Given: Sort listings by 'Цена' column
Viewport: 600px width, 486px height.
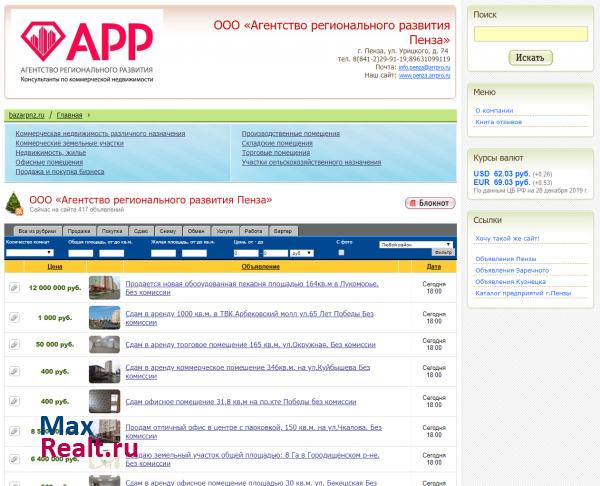Looking at the screenshot, I should click(55, 267).
